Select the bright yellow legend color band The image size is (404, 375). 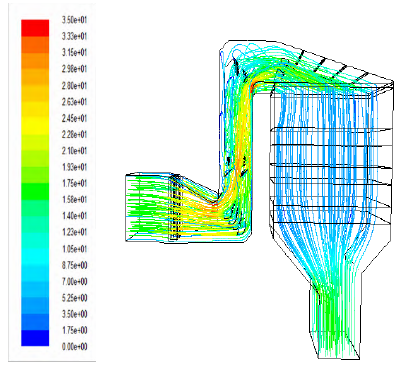point(35,126)
